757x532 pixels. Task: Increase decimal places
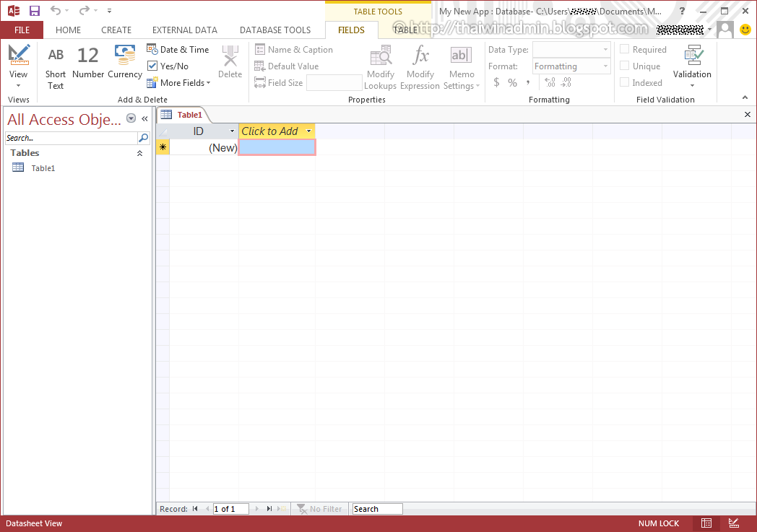point(550,82)
